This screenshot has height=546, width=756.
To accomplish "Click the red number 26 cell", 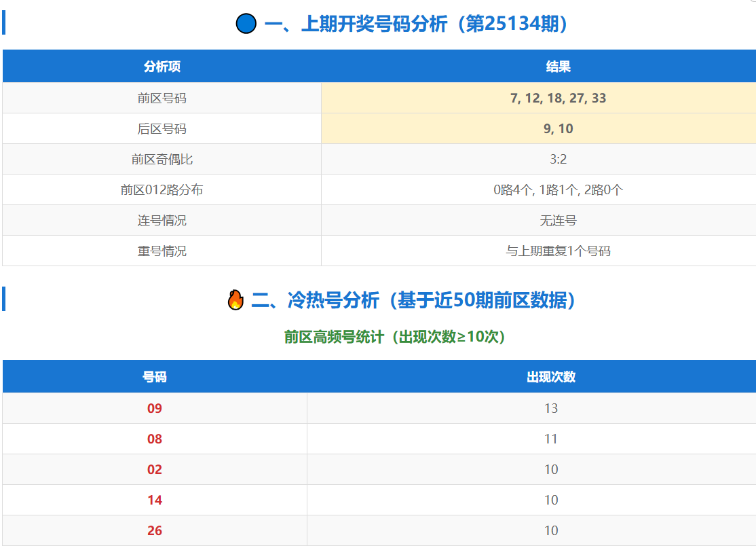I will pos(155,530).
